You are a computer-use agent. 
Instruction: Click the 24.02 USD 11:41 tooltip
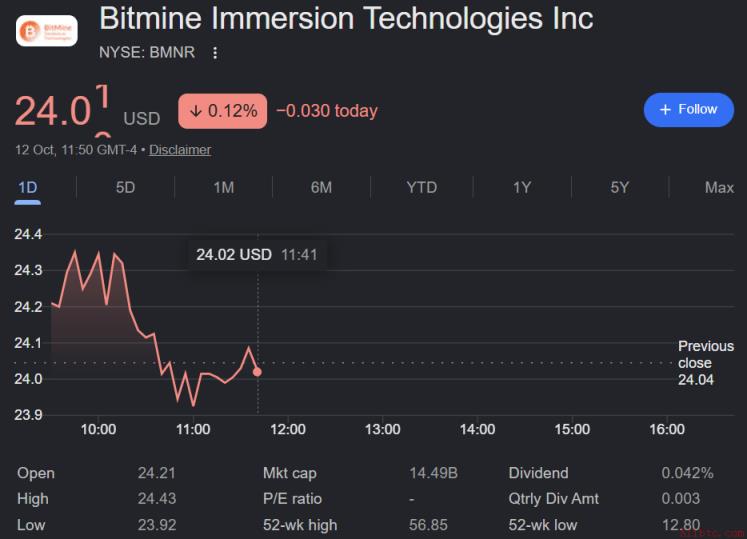[257, 255]
